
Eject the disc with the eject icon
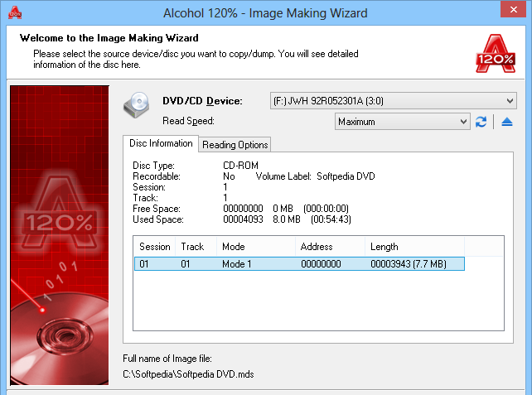tap(507, 122)
